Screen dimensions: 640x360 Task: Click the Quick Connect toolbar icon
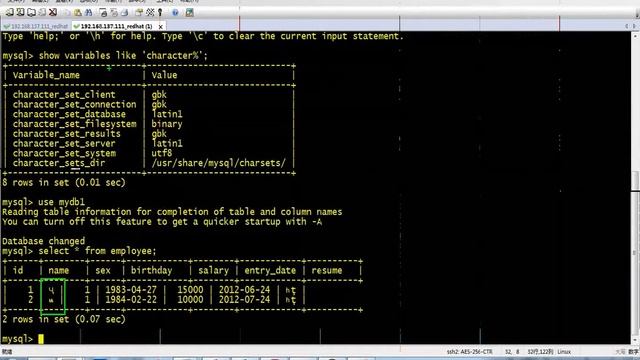pos(20,12)
